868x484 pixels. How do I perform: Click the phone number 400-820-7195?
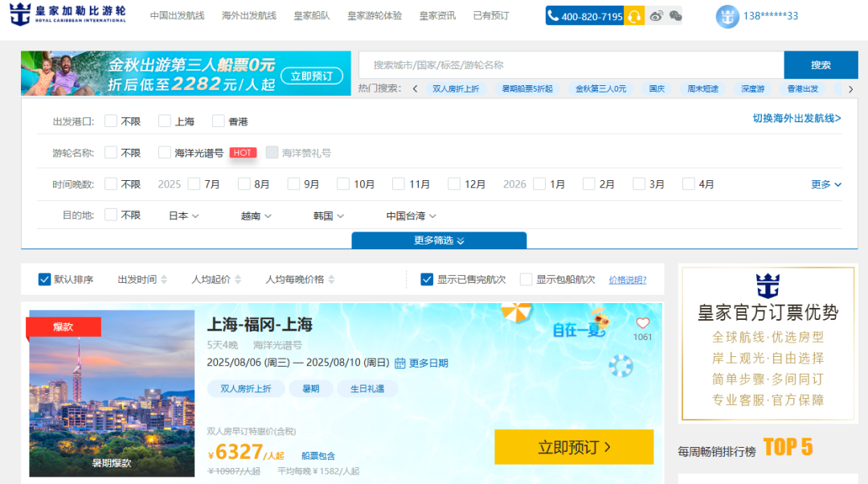(x=585, y=16)
